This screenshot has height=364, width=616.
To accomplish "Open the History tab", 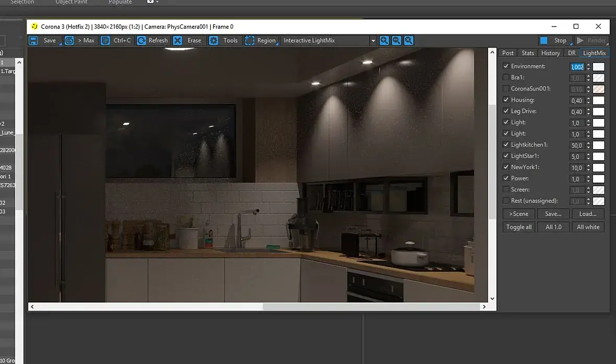I will pos(550,53).
